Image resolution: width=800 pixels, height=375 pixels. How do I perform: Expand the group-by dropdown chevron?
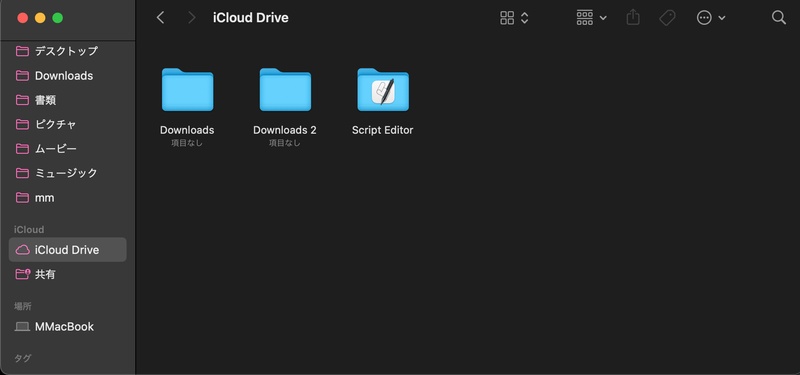[x=603, y=18]
